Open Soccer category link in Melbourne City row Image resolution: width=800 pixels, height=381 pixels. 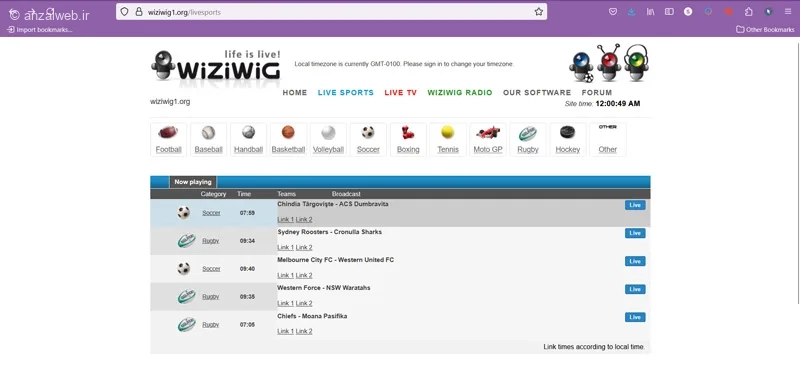[211, 269]
